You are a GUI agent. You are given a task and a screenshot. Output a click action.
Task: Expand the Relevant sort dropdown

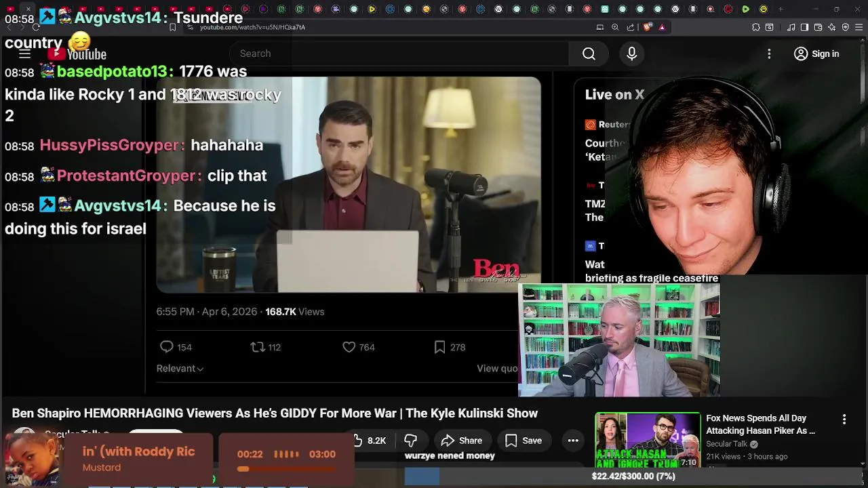coord(180,368)
